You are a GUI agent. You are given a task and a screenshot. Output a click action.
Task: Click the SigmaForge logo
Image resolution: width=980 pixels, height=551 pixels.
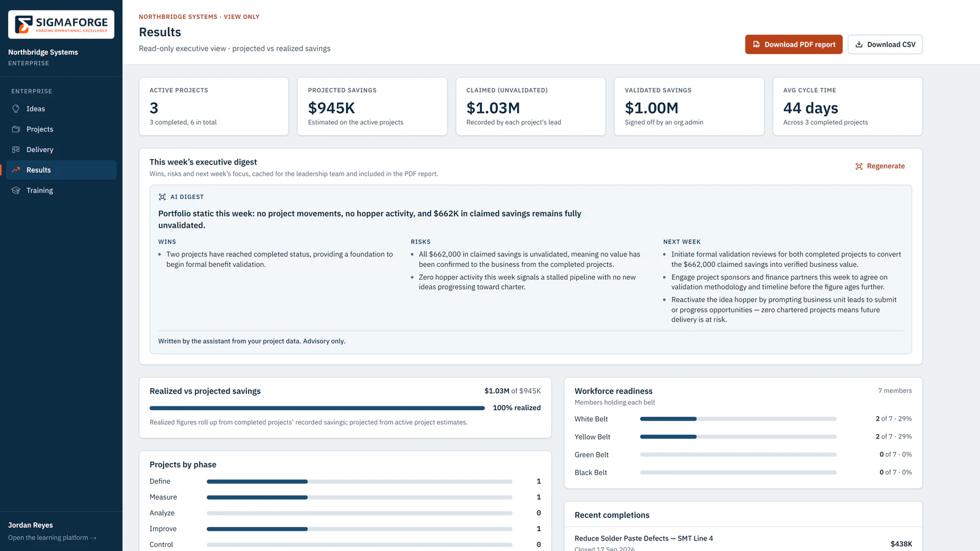[x=61, y=24]
